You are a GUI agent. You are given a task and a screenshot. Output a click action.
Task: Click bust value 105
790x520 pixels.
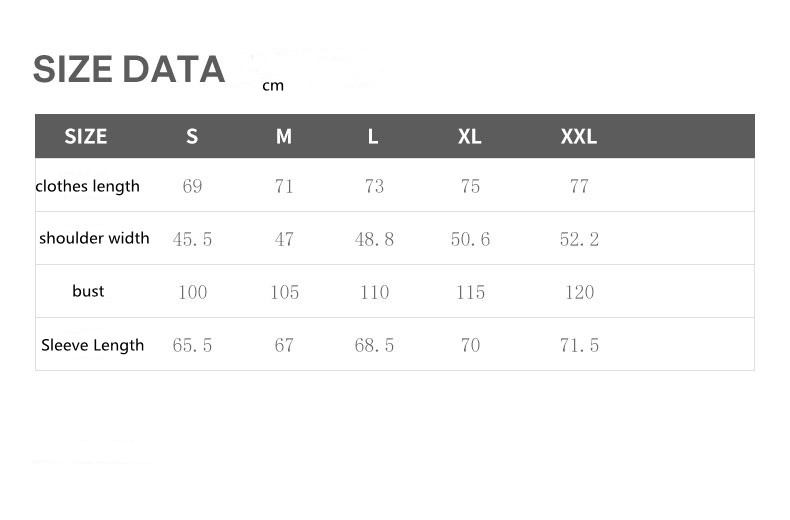click(x=284, y=293)
